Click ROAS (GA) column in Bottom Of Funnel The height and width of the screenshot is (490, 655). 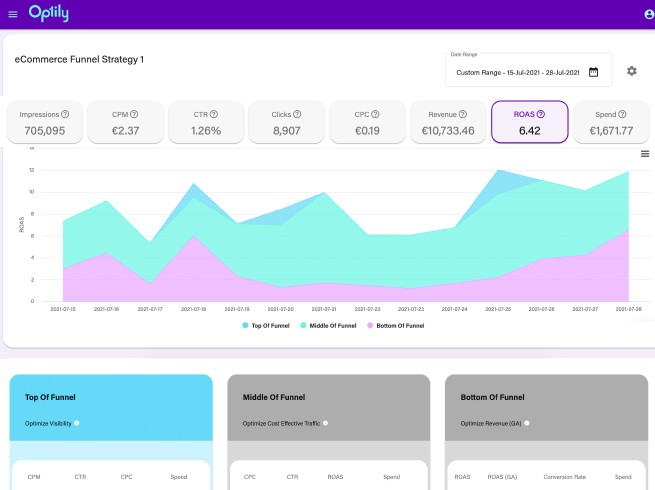(502, 477)
